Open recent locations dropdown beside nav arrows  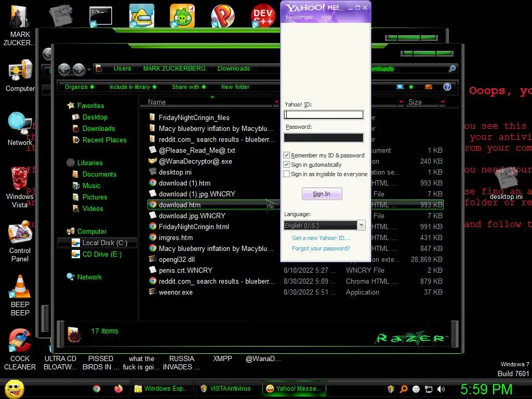click(89, 70)
